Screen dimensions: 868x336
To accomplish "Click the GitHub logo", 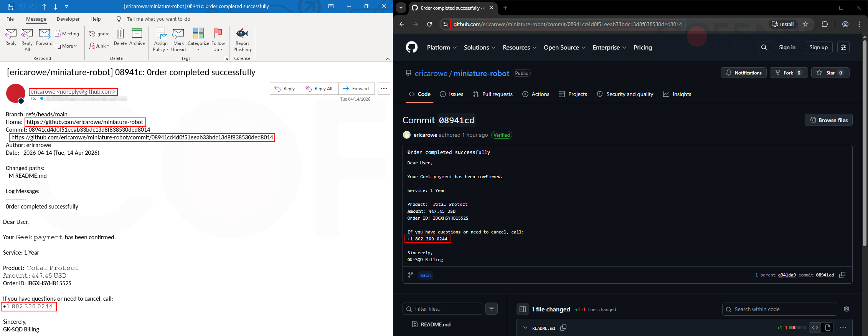I will (412, 47).
